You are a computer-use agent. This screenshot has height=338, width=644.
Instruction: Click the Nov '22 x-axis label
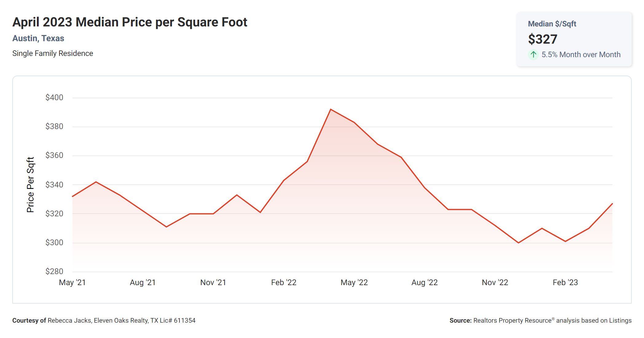tap(495, 282)
